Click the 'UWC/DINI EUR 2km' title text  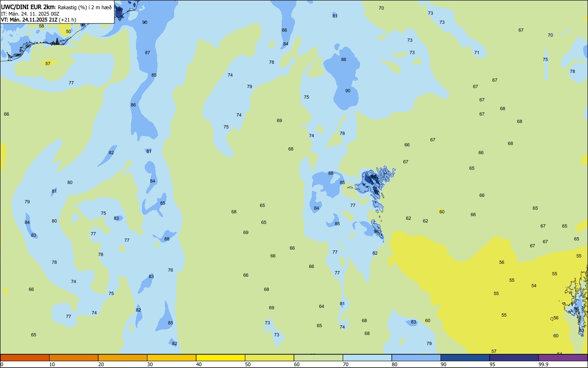28,7
